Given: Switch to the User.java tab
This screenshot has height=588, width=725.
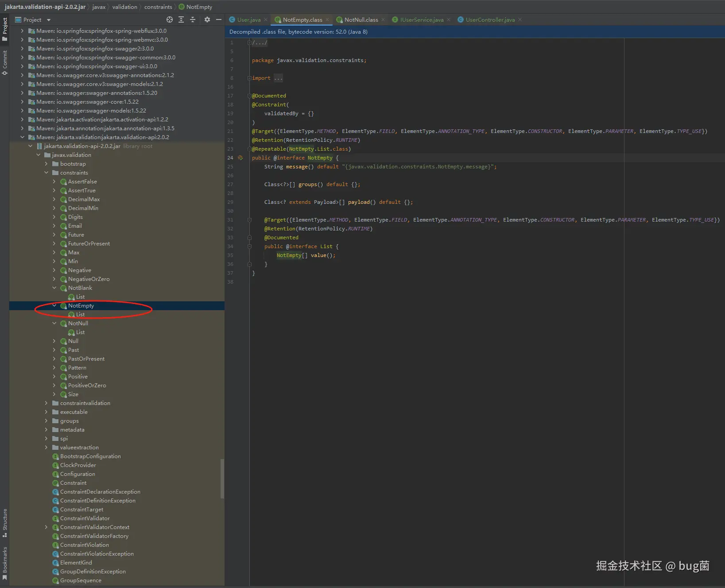Looking at the screenshot, I should pos(249,20).
